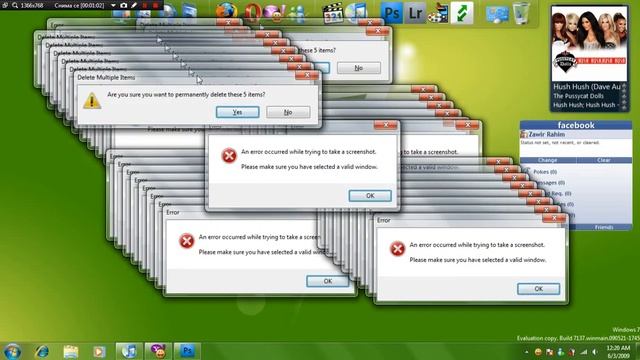Screen dimensions: 640x360
Task: Open Firefox from the top dock
Action: pyautogui.click(x=227, y=11)
